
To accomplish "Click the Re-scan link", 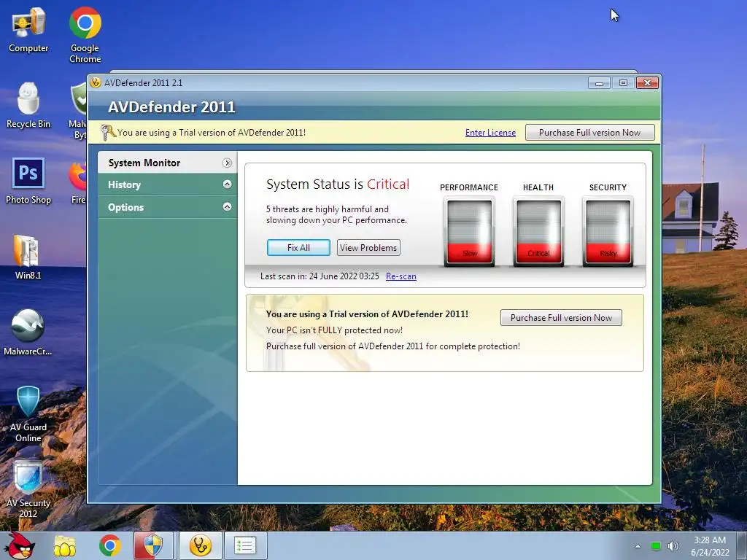I will click(400, 276).
